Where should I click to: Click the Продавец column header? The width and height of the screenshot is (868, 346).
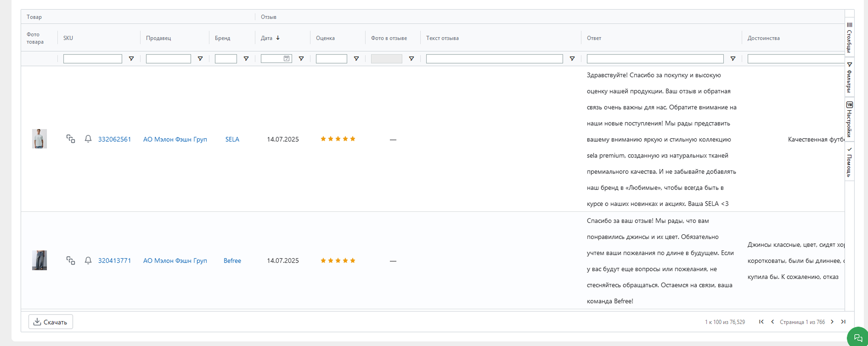(x=158, y=38)
